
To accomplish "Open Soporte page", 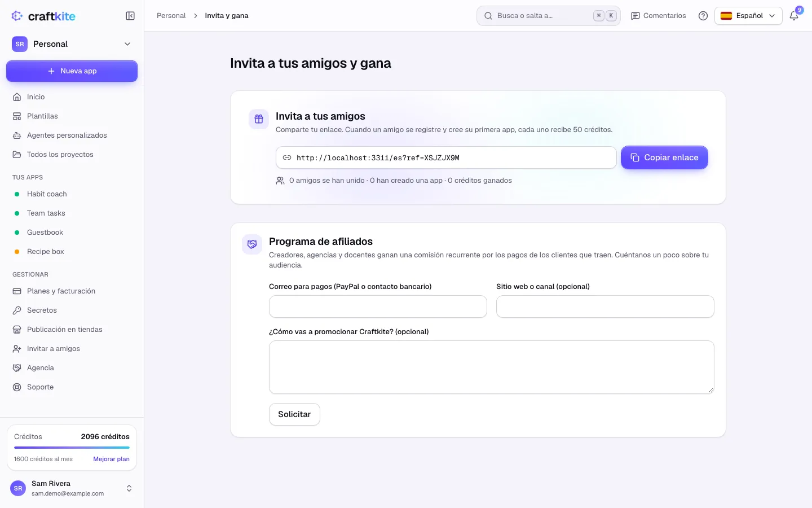I will [72, 387].
